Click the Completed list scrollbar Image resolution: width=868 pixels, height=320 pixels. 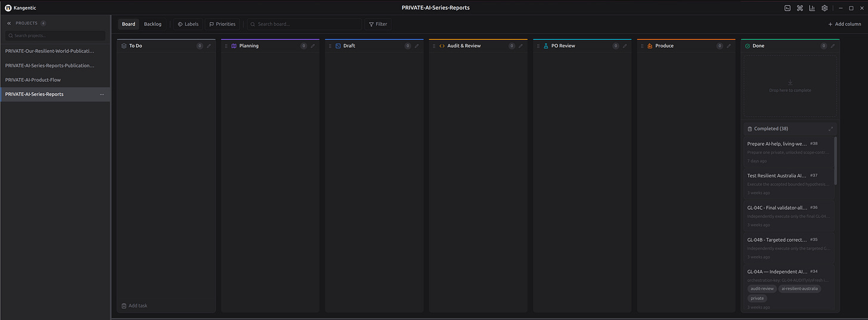click(835, 161)
